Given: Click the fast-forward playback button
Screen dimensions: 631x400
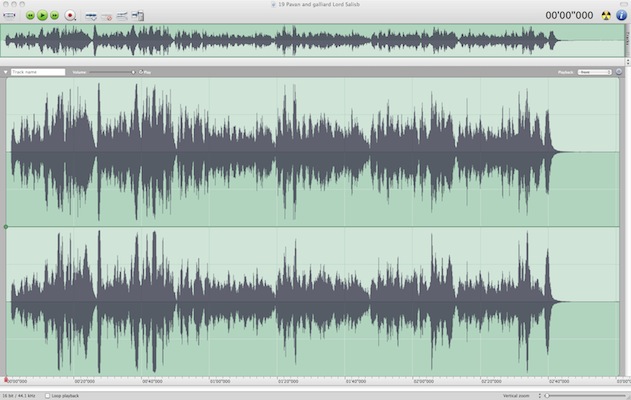Looking at the screenshot, I should pyautogui.click(x=55, y=16).
